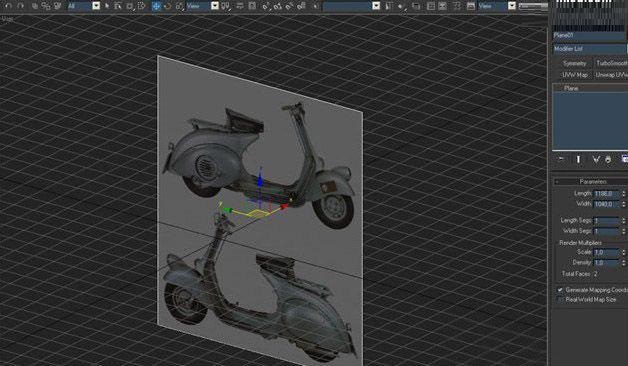Click the render Density value field

click(x=606, y=263)
